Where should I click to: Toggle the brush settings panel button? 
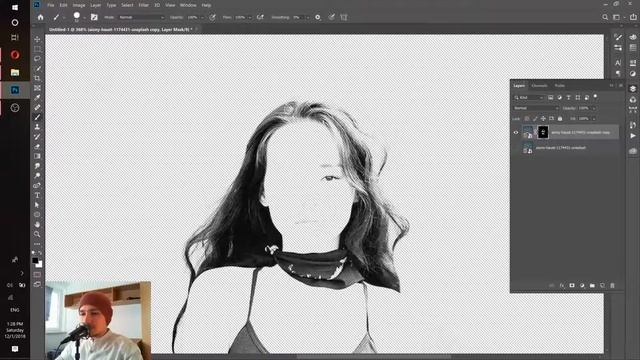click(x=94, y=17)
